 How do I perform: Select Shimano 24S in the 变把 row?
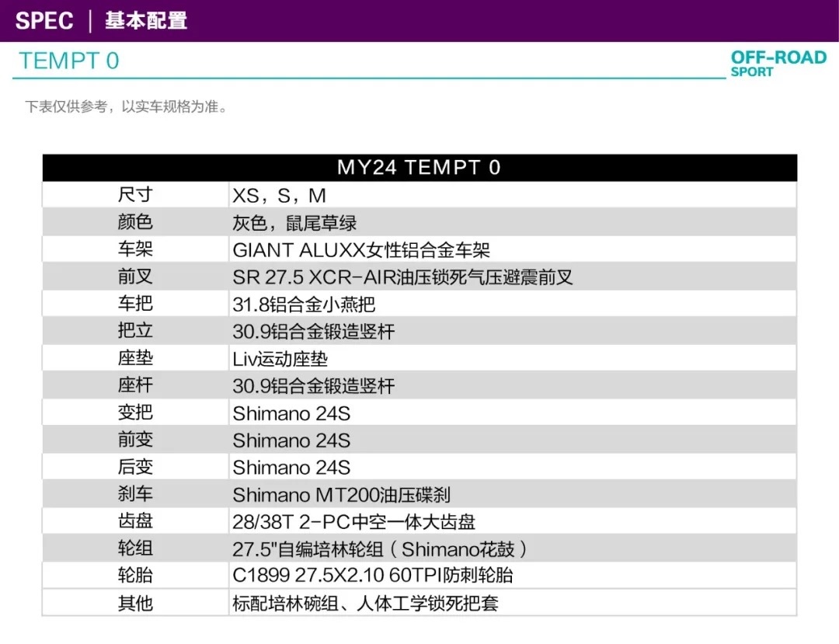tap(291, 413)
